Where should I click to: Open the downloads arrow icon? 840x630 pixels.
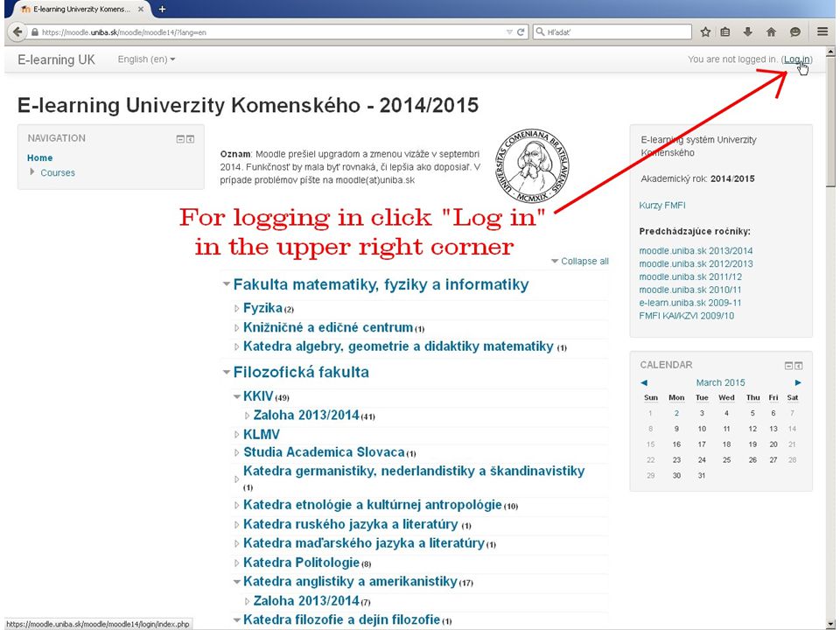[748, 32]
